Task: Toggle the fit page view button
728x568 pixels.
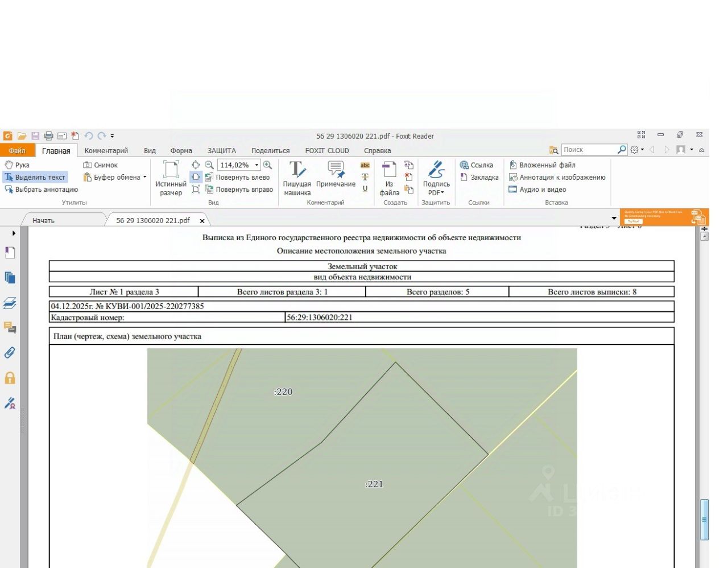Action: tap(196, 165)
